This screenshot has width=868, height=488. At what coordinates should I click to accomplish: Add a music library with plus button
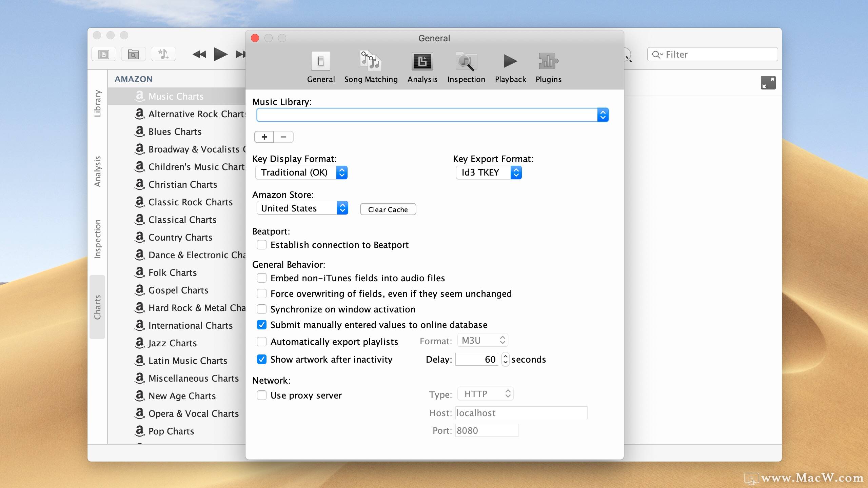click(x=264, y=137)
